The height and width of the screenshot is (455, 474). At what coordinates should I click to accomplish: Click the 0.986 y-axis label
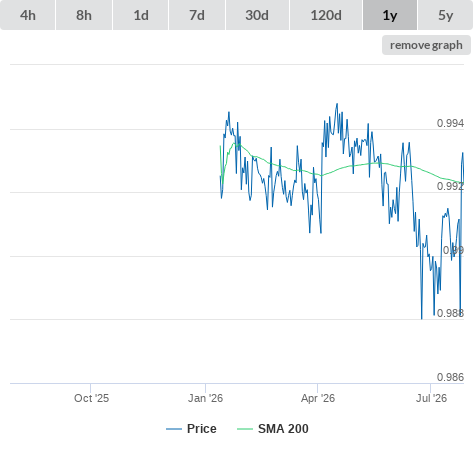click(450, 377)
